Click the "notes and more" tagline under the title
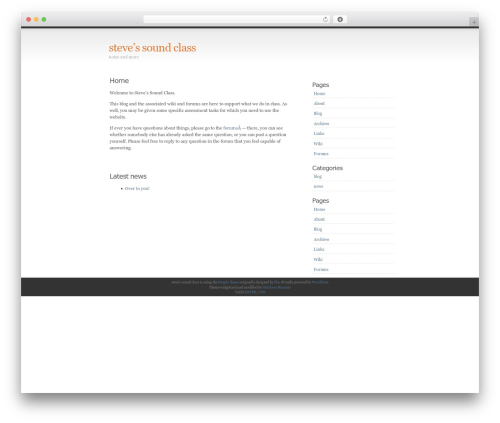Image resolution: width=500 pixels, height=423 pixels. pyautogui.click(x=124, y=57)
